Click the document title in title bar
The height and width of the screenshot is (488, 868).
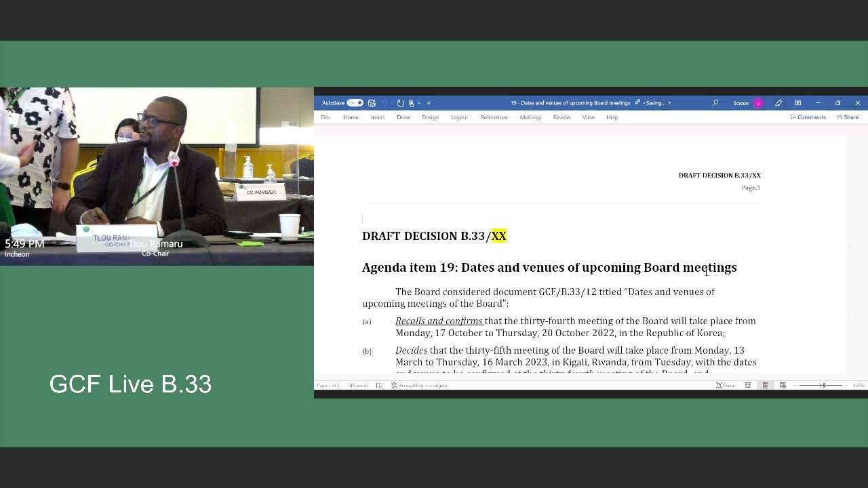click(x=570, y=103)
